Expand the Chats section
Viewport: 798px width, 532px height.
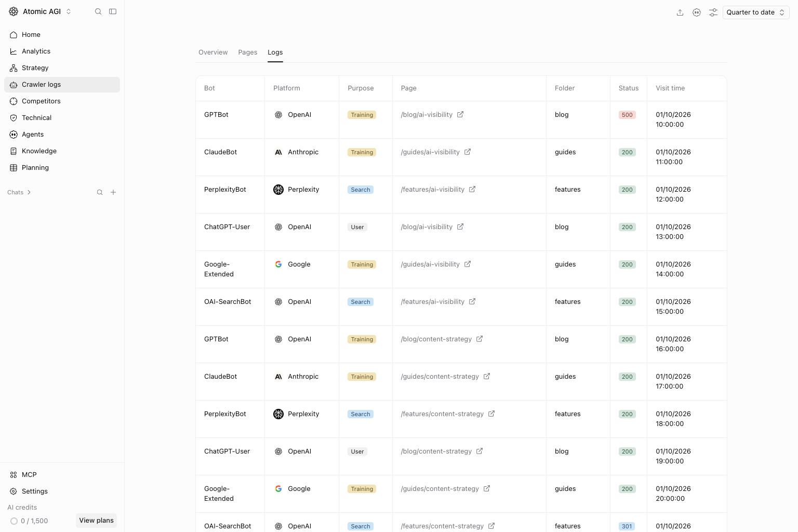pyautogui.click(x=19, y=192)
